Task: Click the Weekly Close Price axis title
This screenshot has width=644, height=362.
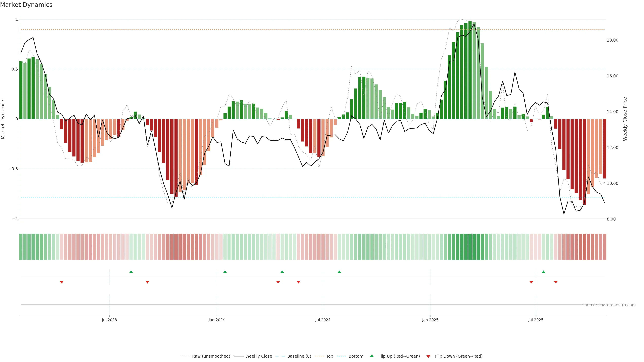Action: [625, 119]
